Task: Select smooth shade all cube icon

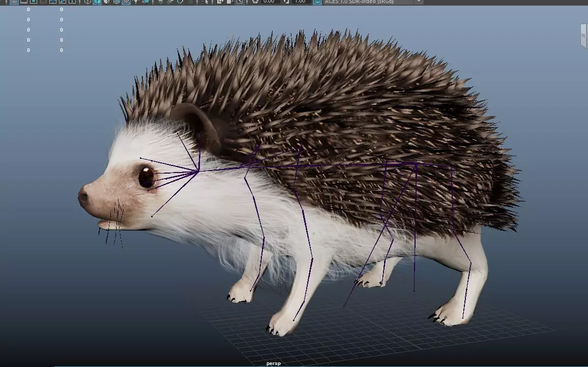Action: 97,2
